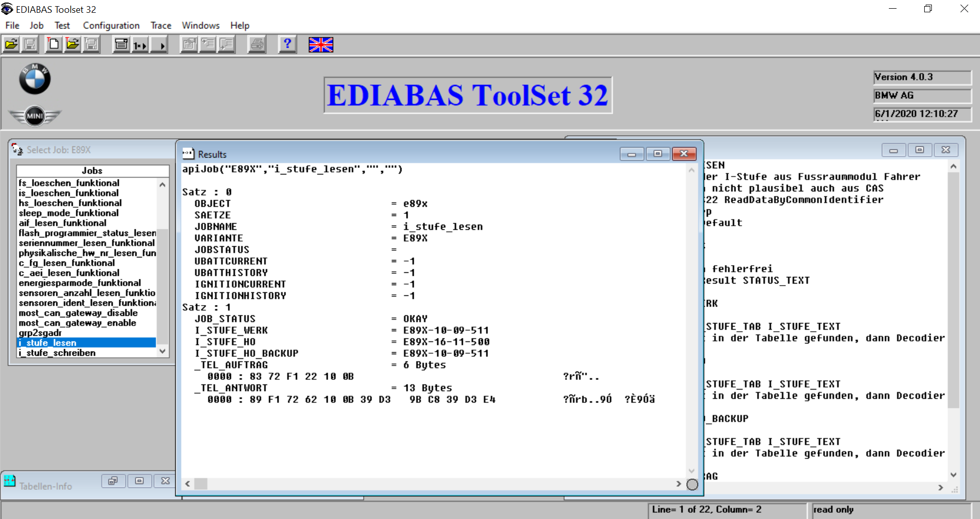Minimize the Results window
980x519 pixels.
pyautogui.click(x=632, y=154)
